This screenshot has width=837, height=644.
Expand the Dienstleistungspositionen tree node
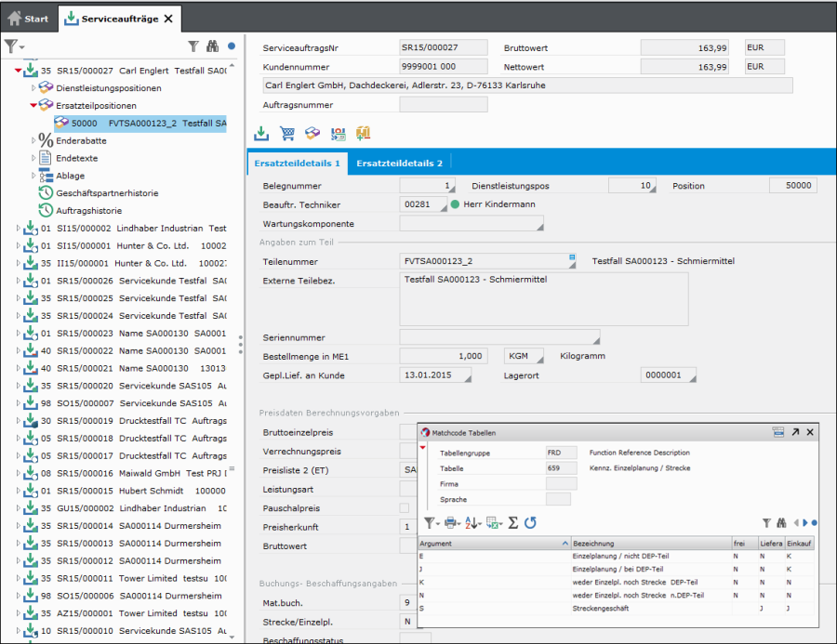coord(34,88)
